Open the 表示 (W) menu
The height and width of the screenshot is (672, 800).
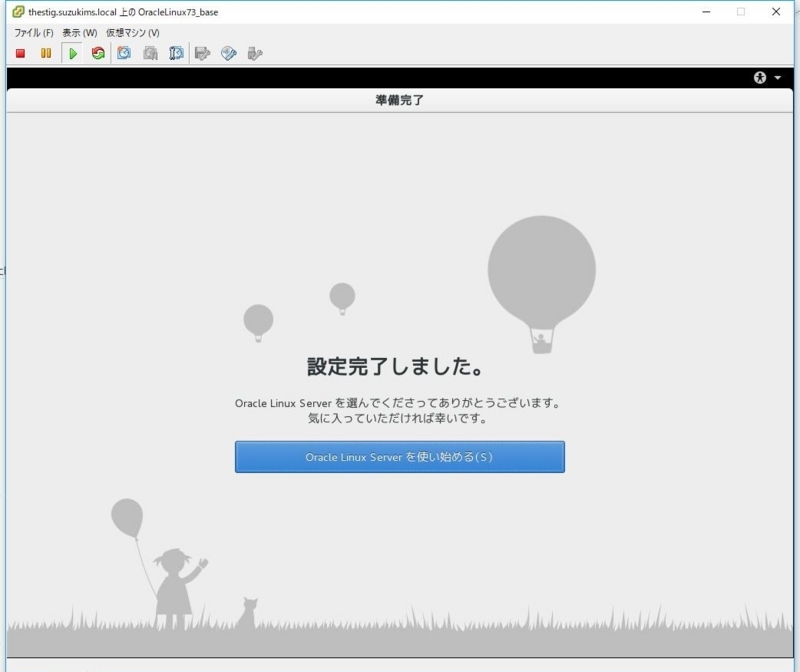tap(80, 33)
